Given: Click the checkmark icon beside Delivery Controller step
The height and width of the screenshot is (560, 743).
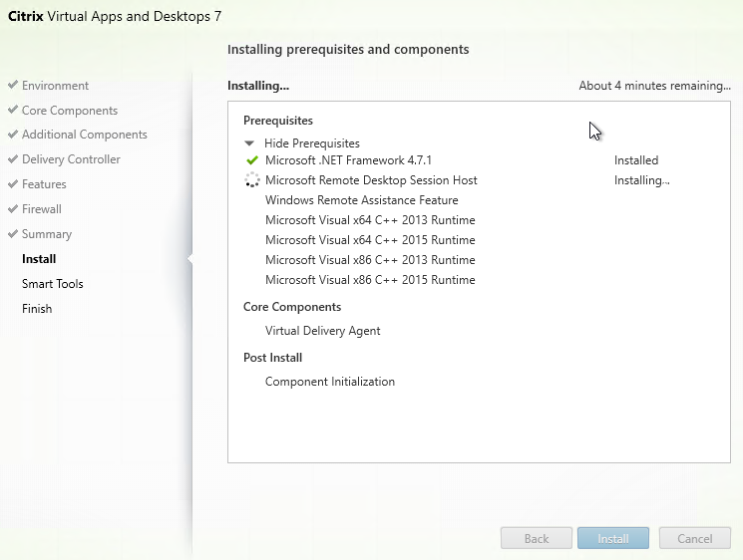Looking at the screenshot, I should [13, 159].
